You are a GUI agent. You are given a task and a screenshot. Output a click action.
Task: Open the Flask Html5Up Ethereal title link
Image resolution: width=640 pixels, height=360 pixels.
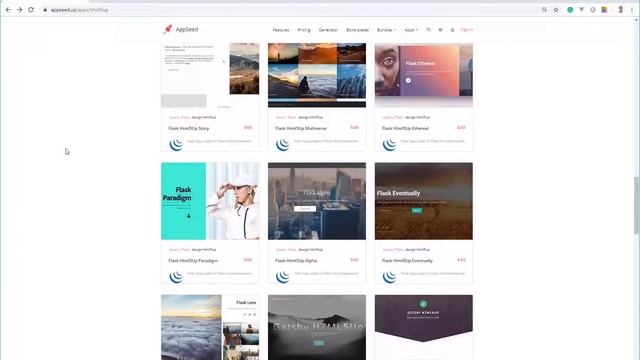(x=405, y=128)
